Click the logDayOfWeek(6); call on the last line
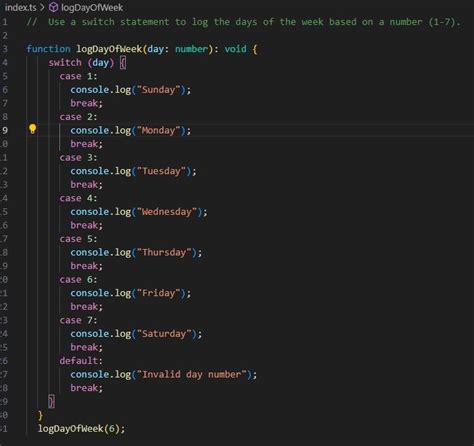 [x=81, y=428]
